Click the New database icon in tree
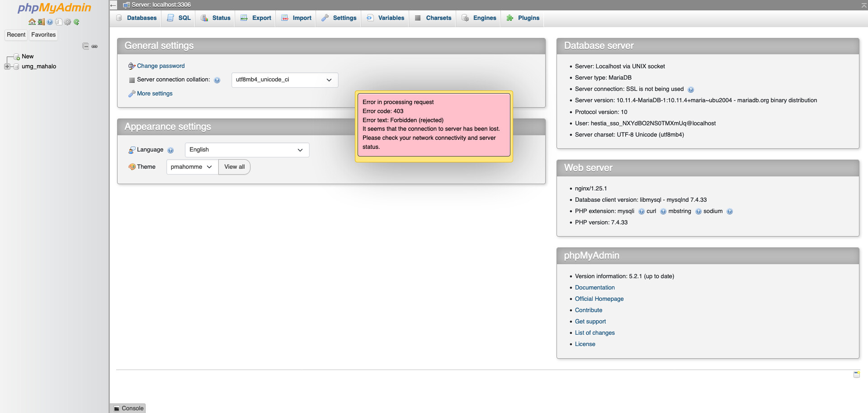868x413 pixels. [17, 57]
